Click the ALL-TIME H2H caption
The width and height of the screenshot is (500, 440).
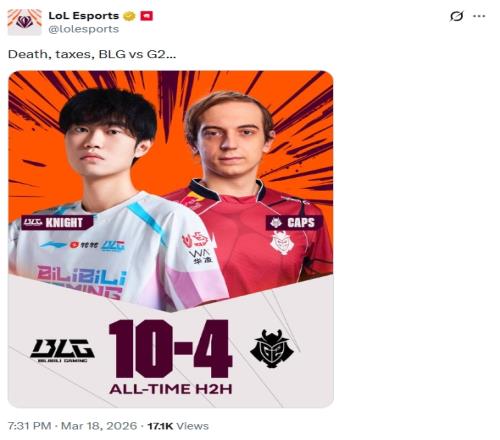[171, 389]
